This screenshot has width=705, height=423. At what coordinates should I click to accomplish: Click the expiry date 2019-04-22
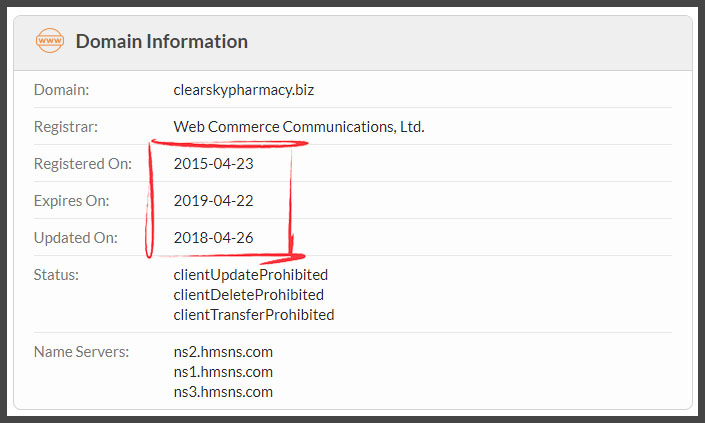pyautogui.click(x=213, y=201)
